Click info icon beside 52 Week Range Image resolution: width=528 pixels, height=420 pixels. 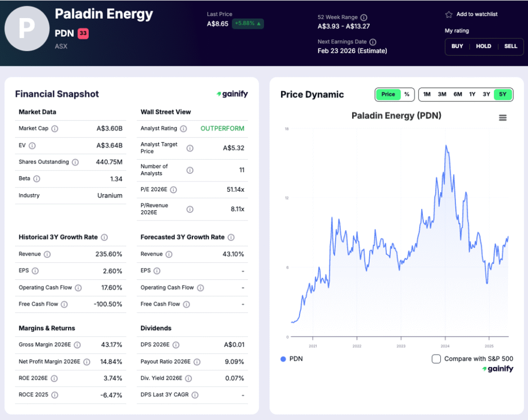tap(364, 18)
